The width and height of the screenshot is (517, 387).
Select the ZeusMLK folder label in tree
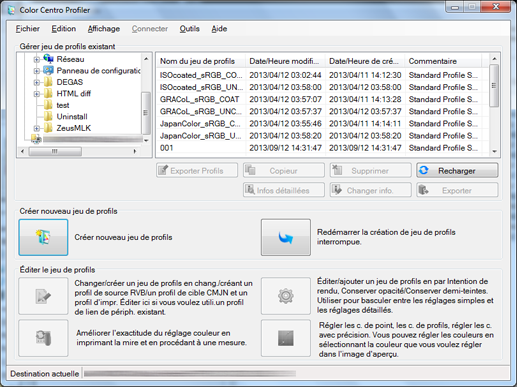[74, 128]
